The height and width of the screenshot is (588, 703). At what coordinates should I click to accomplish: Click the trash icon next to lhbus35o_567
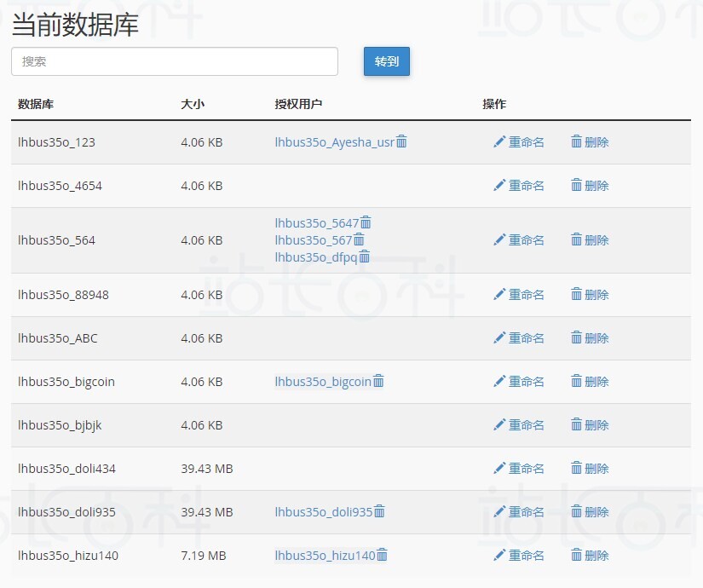(359, 239)
